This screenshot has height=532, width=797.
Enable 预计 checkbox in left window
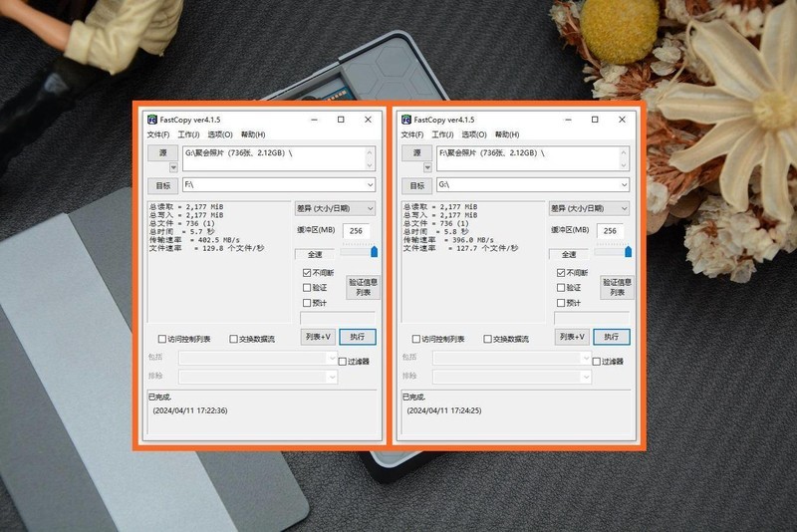point(307,303)
